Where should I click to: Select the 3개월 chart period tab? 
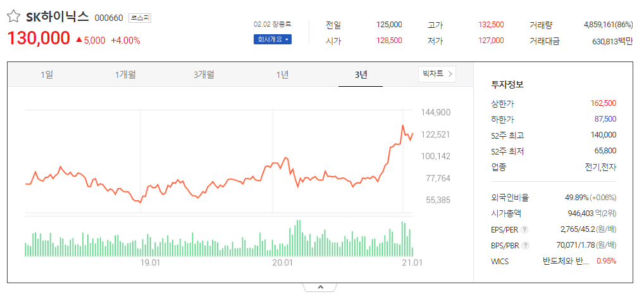[204, 75]
